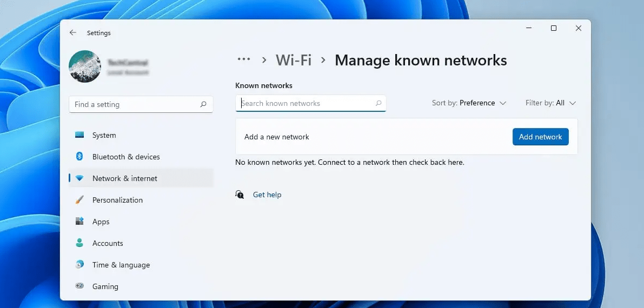Click the Accounts person icon
The height and width of the screenshot is (308, 644).
coord(79,243)
